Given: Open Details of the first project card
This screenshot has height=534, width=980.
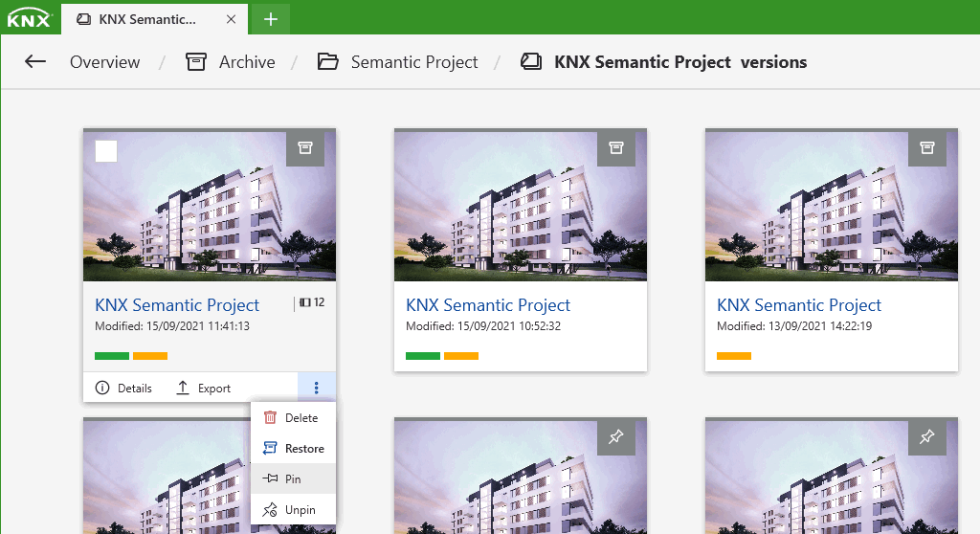Looking at the screenshot, I should pos(123,388).
